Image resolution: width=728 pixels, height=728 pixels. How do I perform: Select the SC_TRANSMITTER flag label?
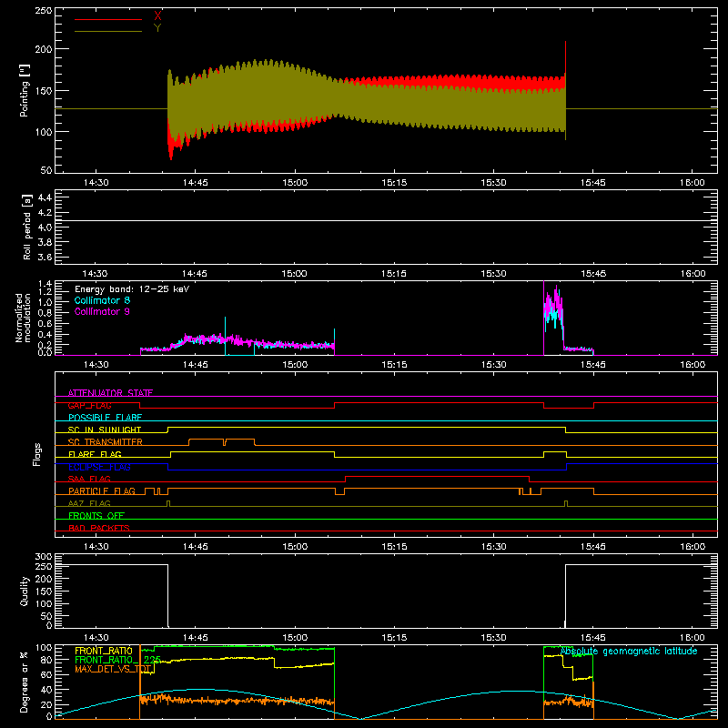(x=105, y=442)
